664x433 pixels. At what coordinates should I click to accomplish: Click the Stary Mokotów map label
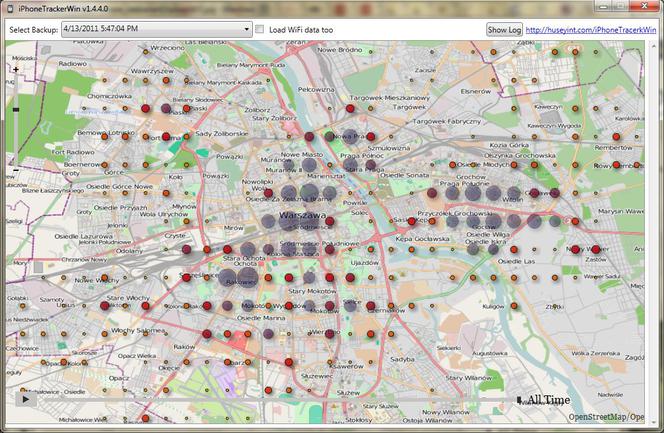(312, 291)
